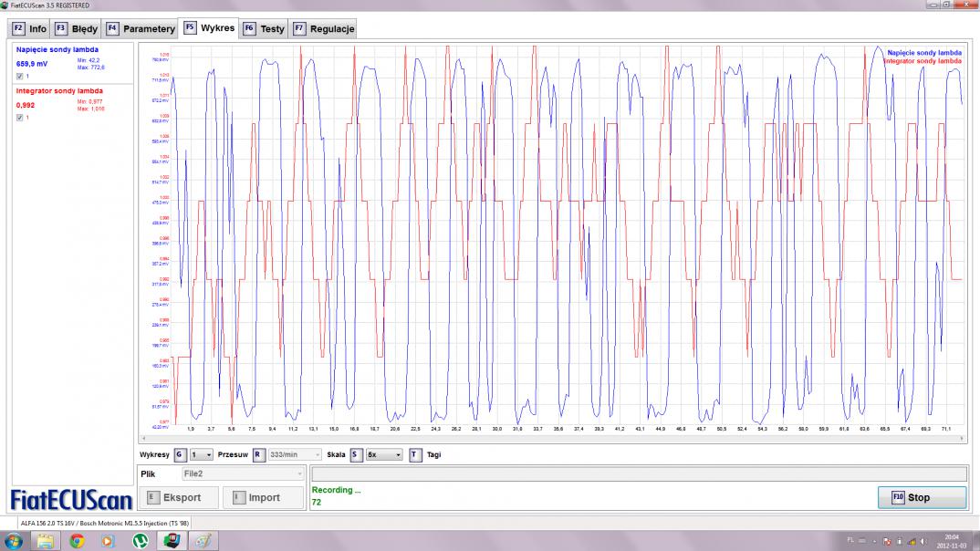Click the Windows Start orb
Viewport: 980px width, 551px height.
coord(14,541)
